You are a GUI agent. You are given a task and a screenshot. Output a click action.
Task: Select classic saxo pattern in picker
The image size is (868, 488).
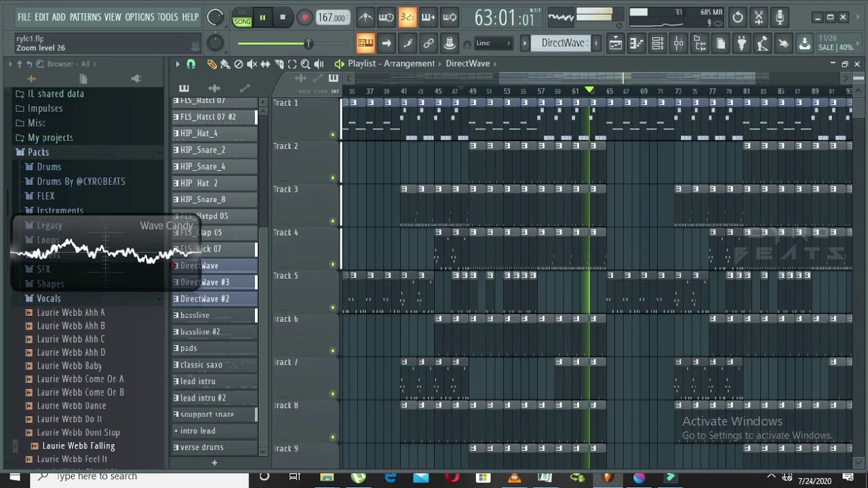coord(214,365)
